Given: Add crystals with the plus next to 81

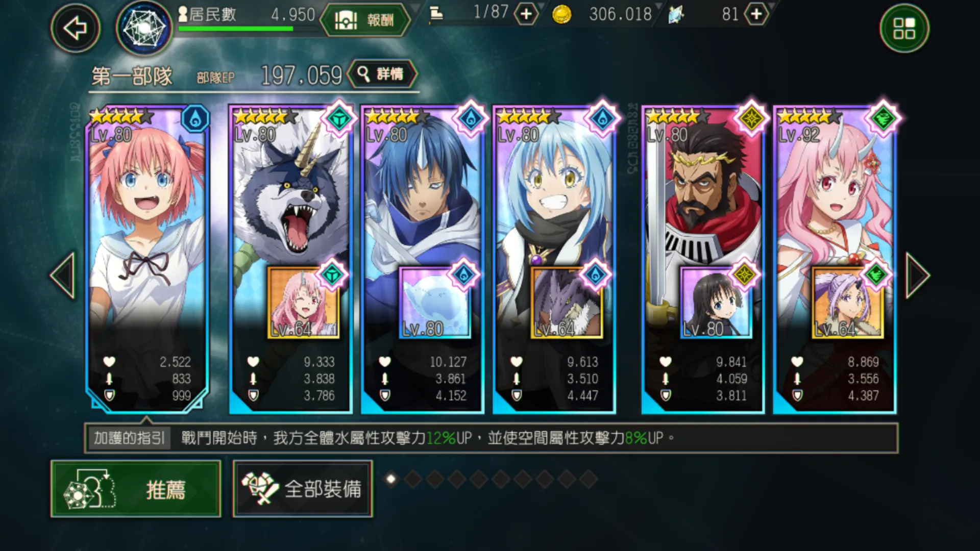Looking at the screenshot, I should click(x=756, y=14).
